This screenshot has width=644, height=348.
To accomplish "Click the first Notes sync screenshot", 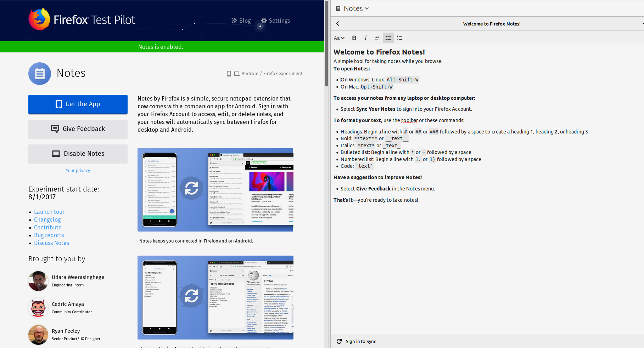I will [215, 190].
